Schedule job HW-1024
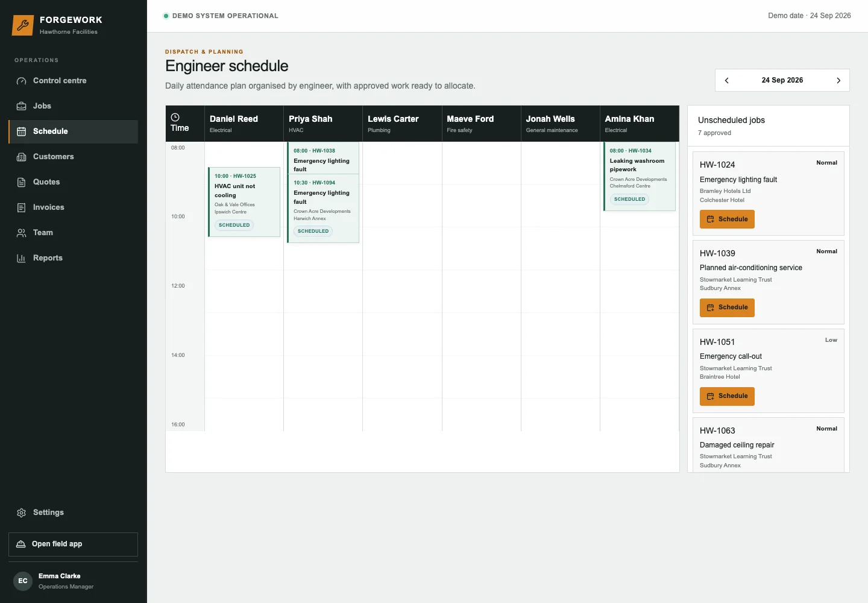The width and height of the screenshot is (868, 603). tap(727, 219)
